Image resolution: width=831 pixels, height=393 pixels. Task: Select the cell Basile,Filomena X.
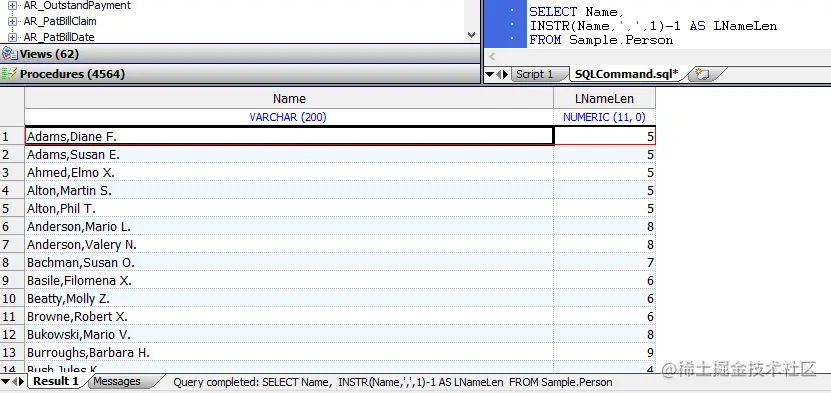(289, 281)
